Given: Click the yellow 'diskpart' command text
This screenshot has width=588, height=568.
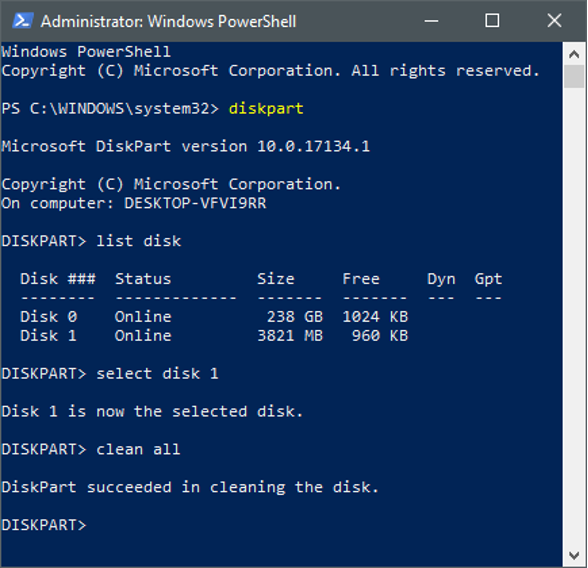Looking at the screenshot, I should click(x=266, y=109).
